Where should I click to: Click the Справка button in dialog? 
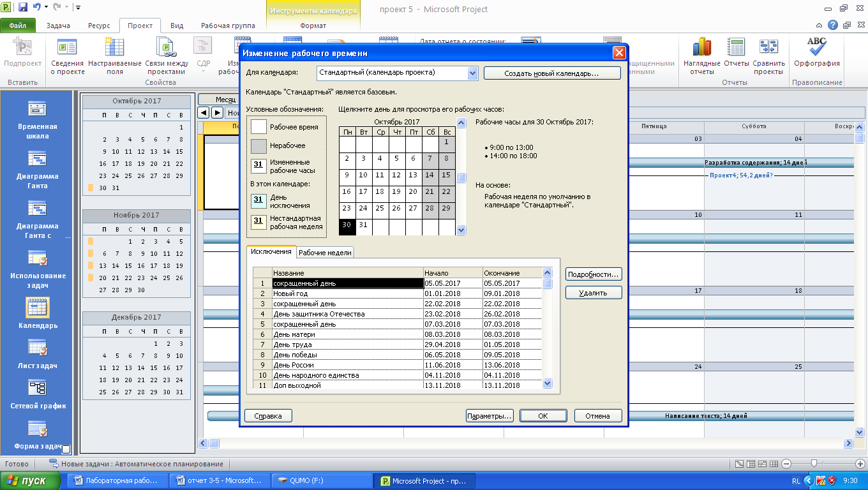point(268,416)
